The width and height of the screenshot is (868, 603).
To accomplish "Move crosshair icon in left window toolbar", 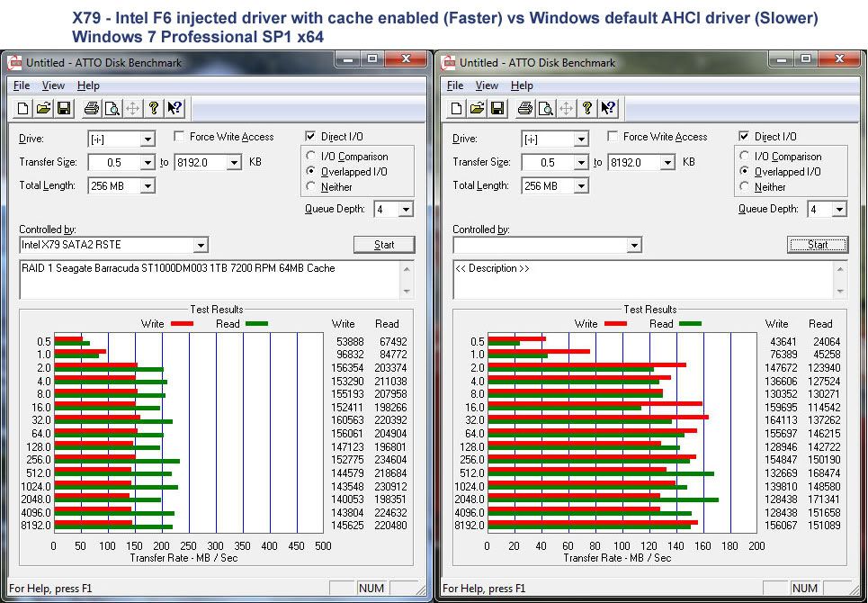I will pos(133,108).
